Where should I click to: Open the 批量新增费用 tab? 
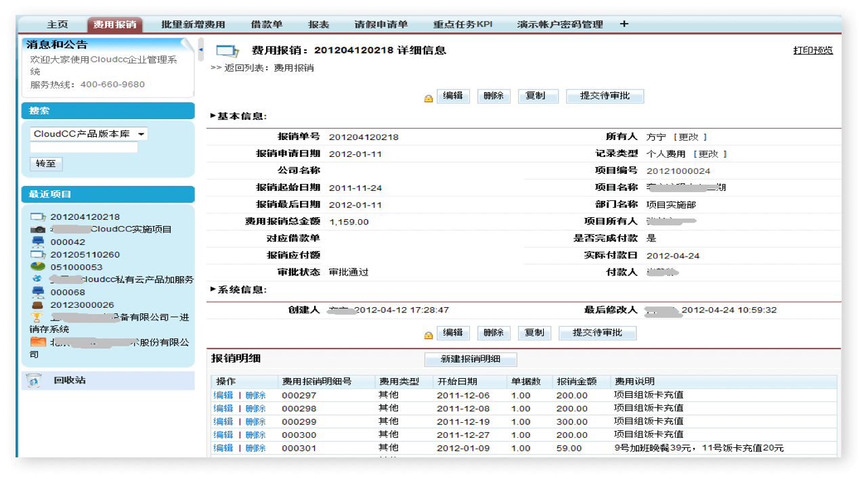193,24
